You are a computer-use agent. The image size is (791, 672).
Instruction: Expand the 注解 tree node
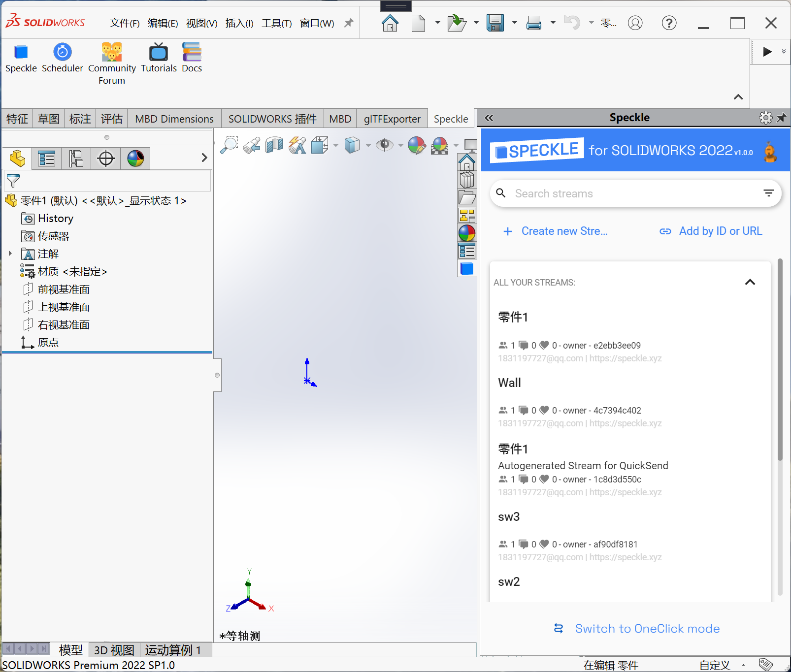10,254
